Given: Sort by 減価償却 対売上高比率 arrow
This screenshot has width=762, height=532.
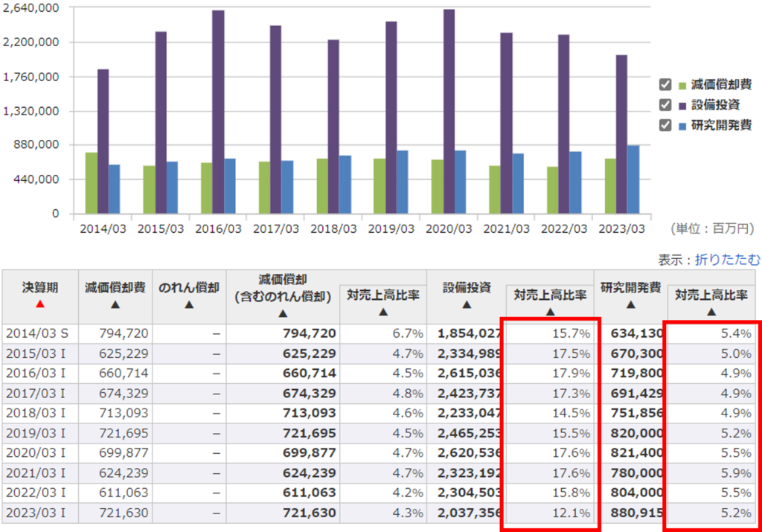Looking at the screenshot, I should [x=382, y=313].
